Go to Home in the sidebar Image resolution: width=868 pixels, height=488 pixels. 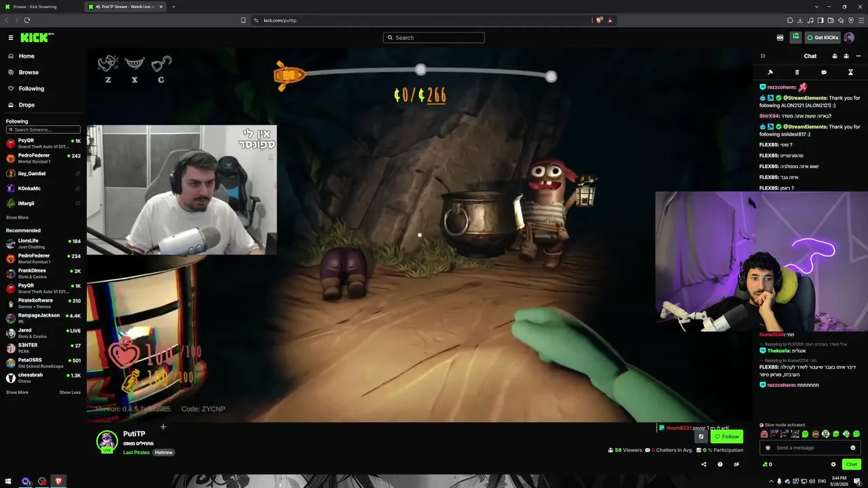pyautogui.click(x=26, y=56)
